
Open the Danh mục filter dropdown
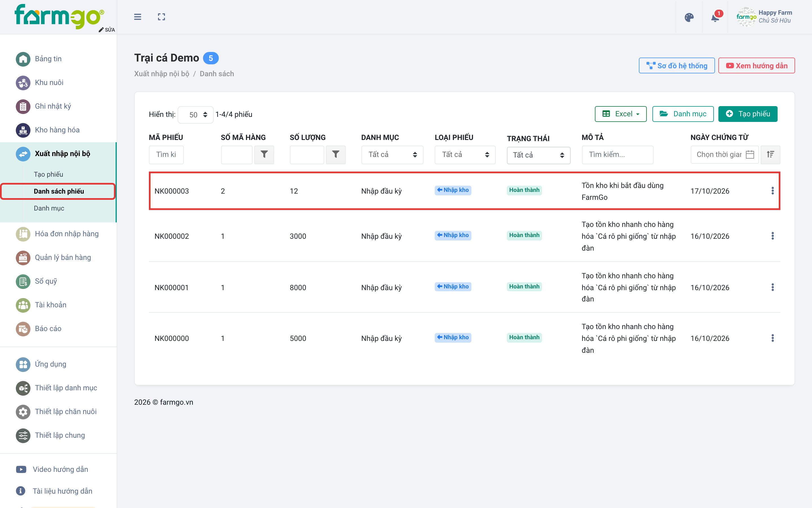point(392,155)
